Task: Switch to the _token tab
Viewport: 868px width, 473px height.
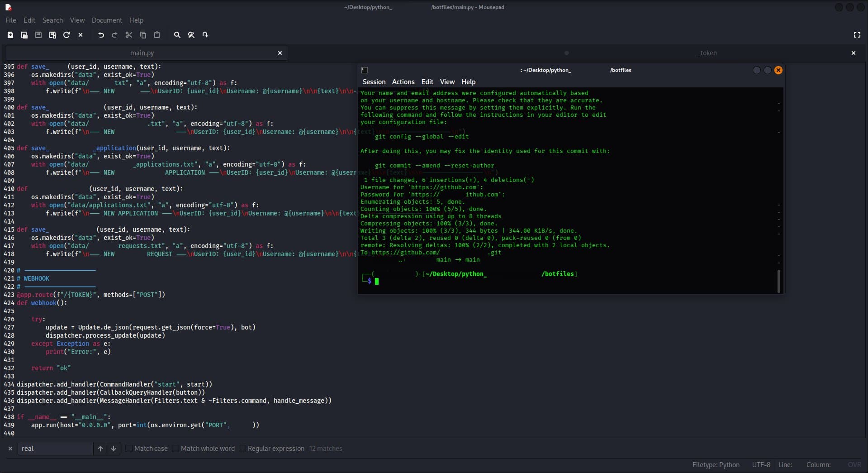Action: (x=707, y=53)
